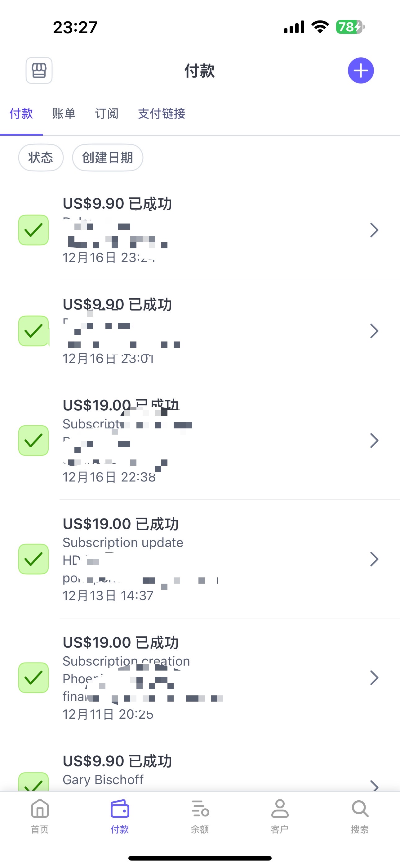Expand chevron of Subscription creation payment
Screen dimensions: 400x868
tap(374, 678)
